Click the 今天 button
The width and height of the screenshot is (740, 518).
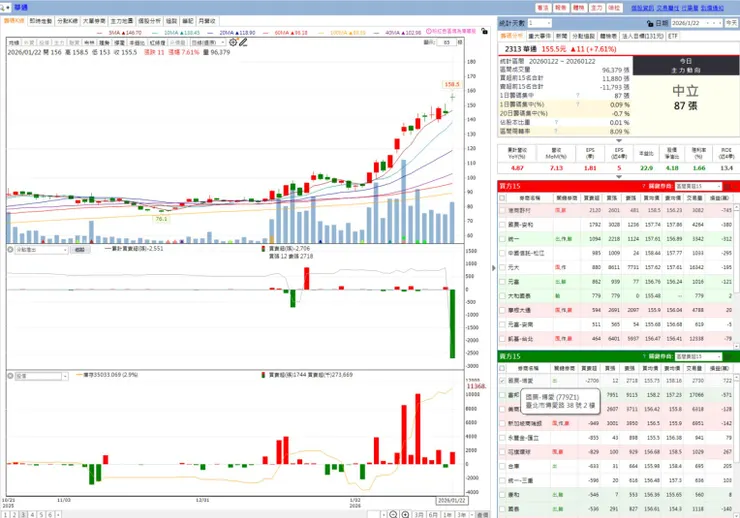(732, 23)
